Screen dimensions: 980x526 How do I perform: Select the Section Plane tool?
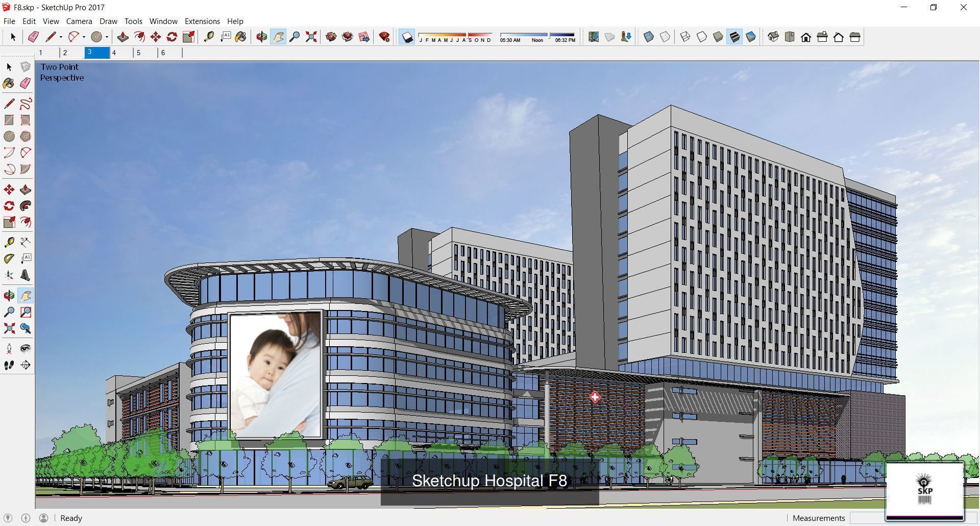click(26, 365)
